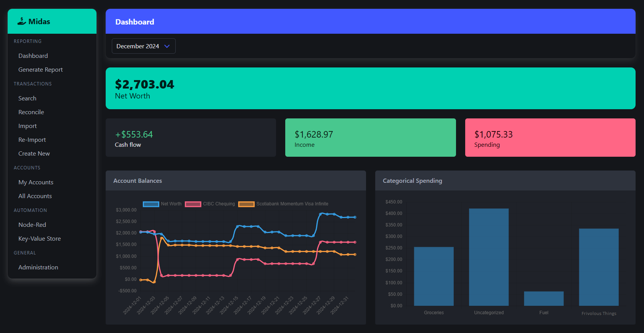Go to Administration settings
This screenshot has width=644, height=333.
[38, 267]
